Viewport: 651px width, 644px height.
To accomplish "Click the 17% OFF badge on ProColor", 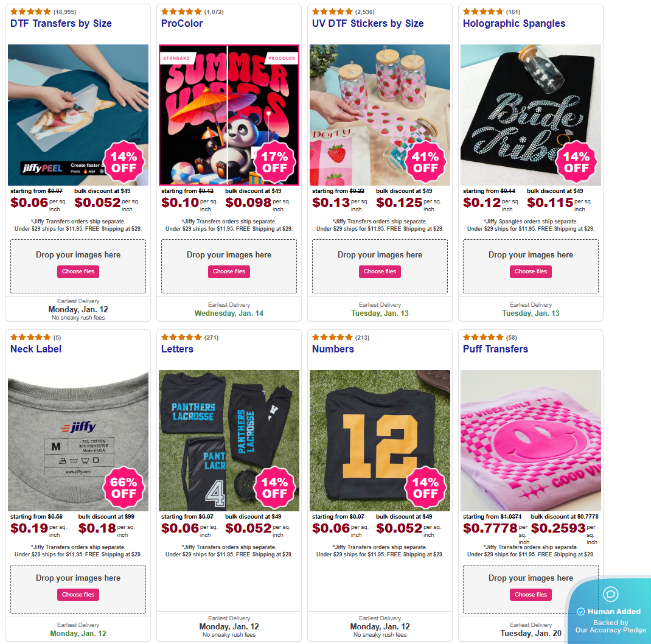I will 274,163.
